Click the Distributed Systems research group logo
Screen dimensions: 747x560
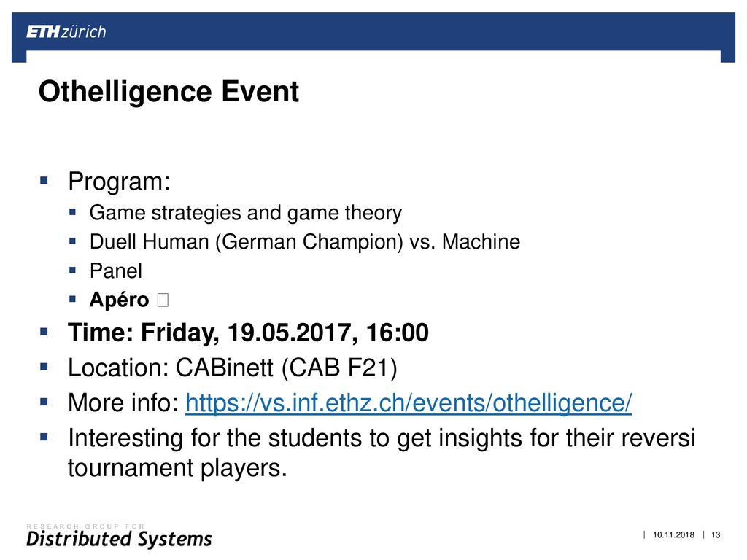119,536
